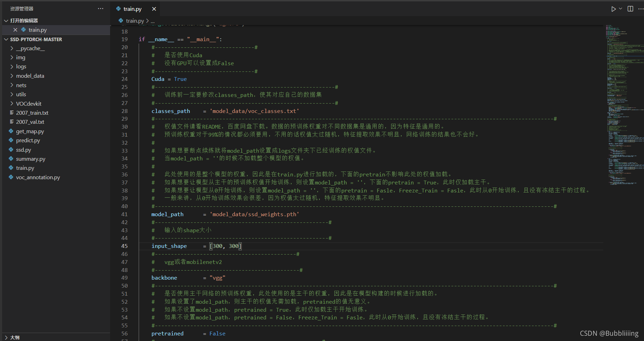Click text file icon beside 2007_train.txt
644x341 pixels.
pyautogui.click(x=11, y=113)
